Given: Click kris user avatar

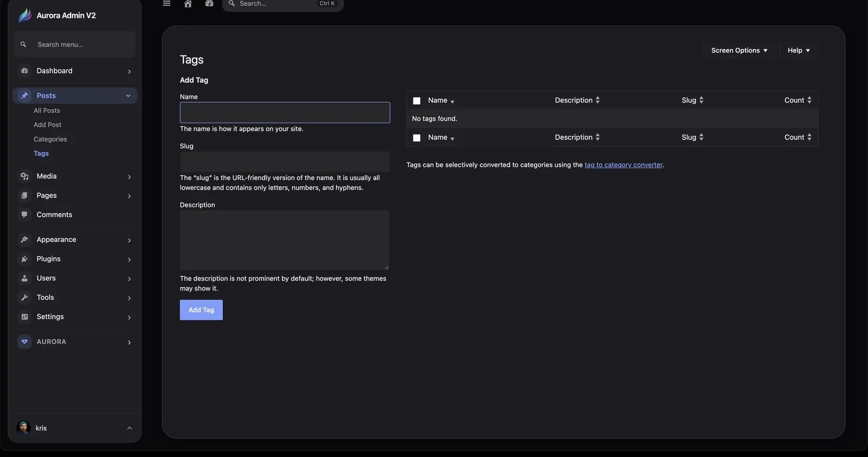Looking at the screenshot, I should [23, 428].
